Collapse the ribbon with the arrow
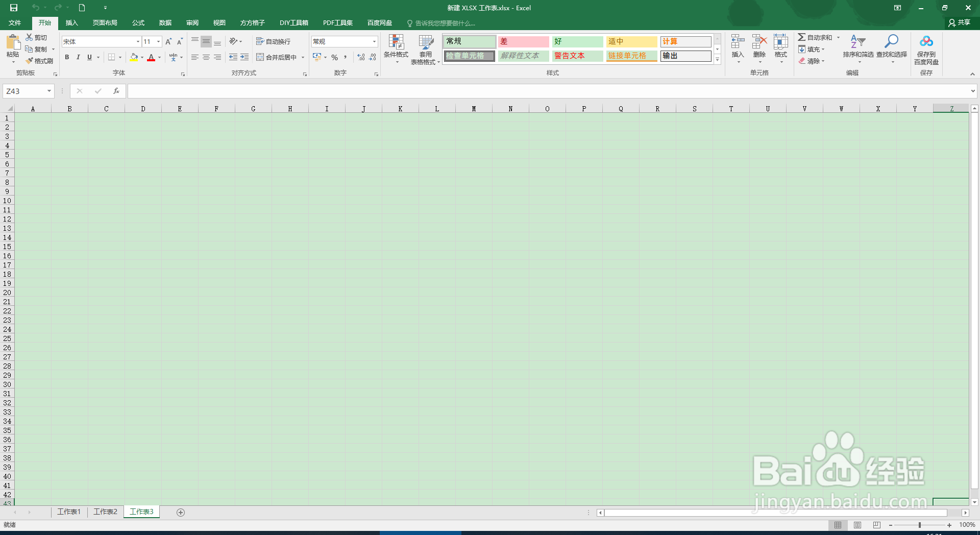980x535 pixels. coord(972,74)
